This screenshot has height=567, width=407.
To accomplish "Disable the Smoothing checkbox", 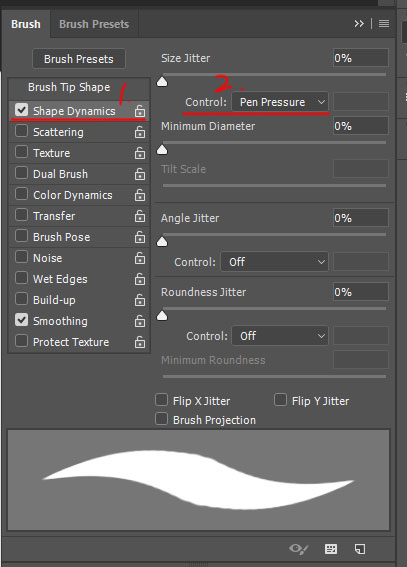I will pyautogui.click(x=21, y=320).
